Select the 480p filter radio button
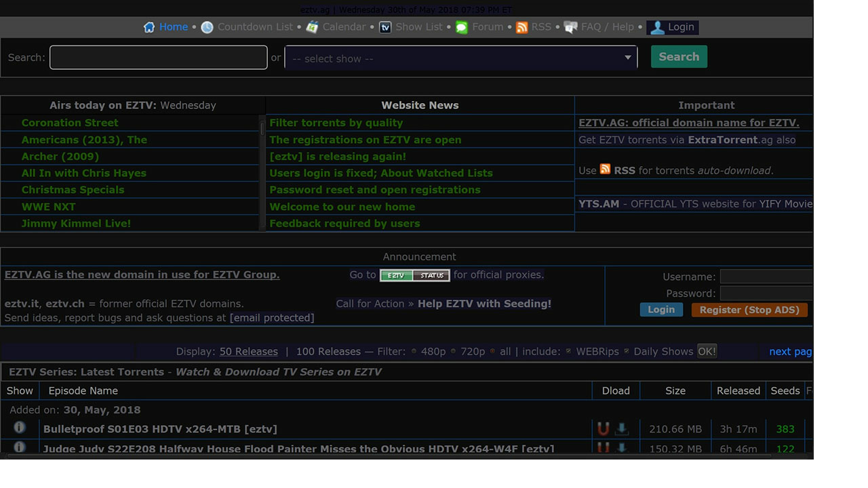 413,351
